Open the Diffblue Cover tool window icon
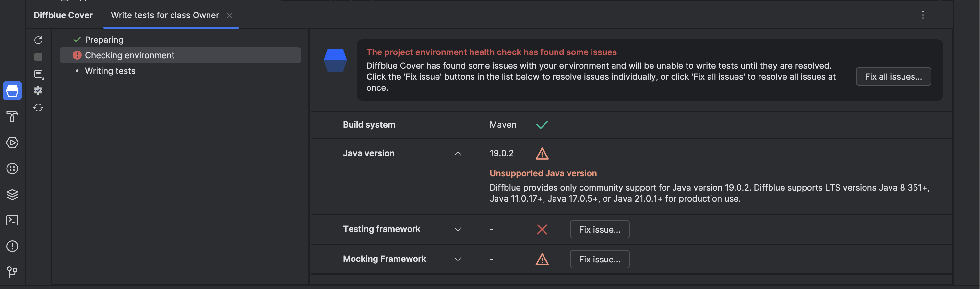980x289 pixels. (x=12, y=91)
